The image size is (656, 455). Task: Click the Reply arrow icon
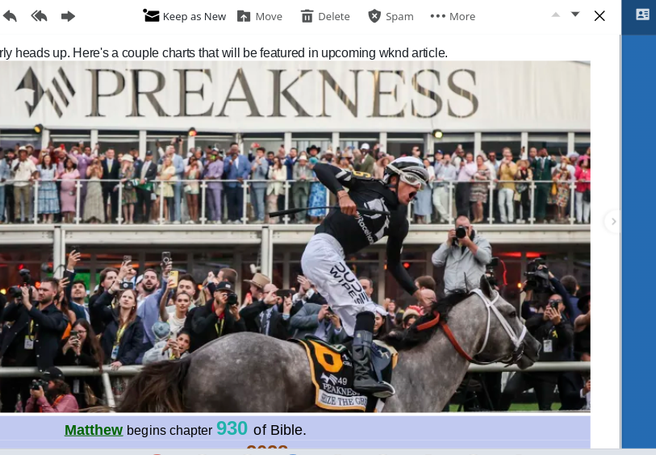[10, 16]
